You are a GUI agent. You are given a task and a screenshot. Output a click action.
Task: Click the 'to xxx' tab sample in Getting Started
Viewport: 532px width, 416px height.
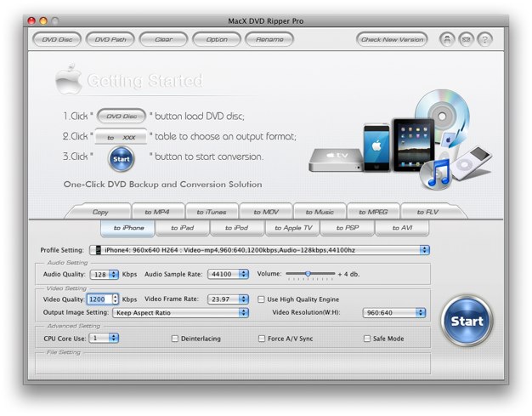point(121,136)
